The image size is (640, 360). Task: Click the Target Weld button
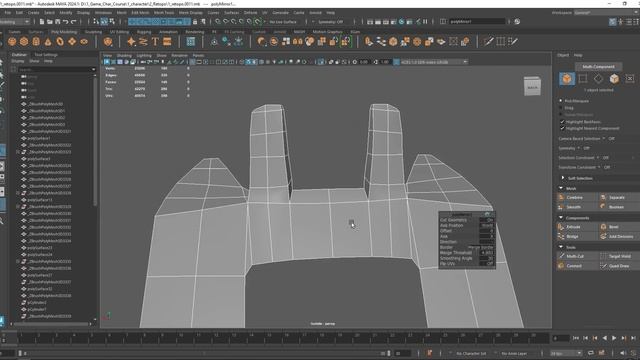pos(619,256)
